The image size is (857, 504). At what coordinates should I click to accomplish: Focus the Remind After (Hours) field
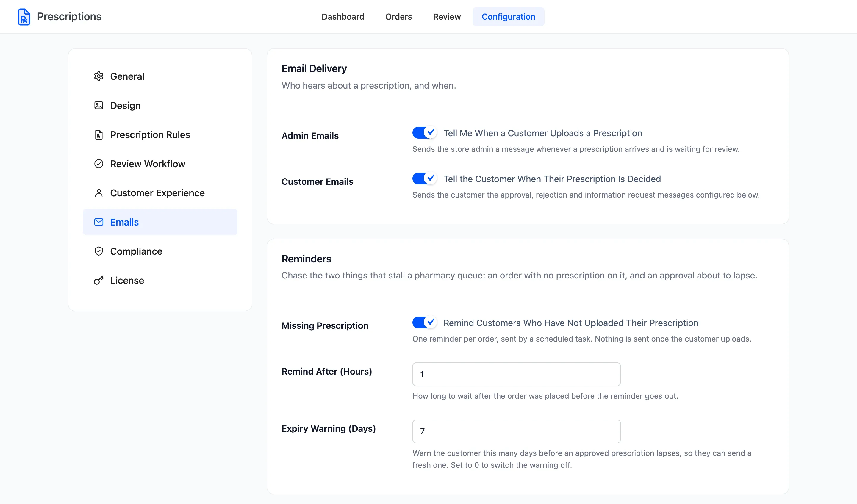pyautogui.click(x=516, y=374)
